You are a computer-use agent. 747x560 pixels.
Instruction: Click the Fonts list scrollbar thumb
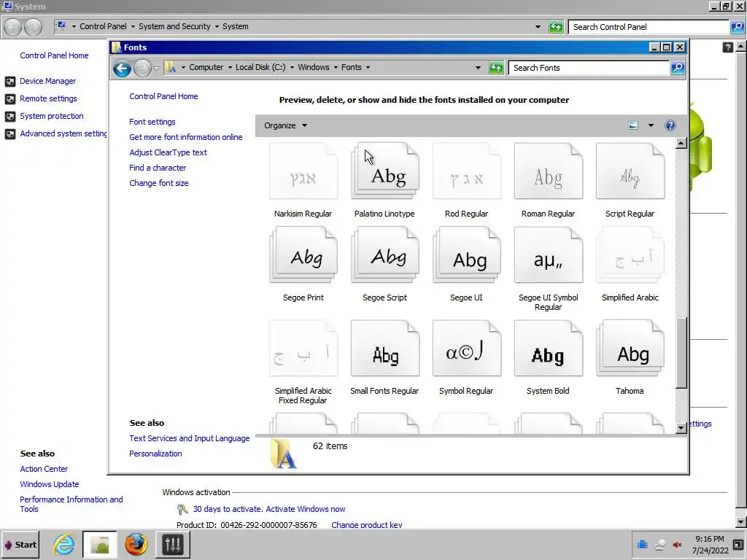coord(681,352)
